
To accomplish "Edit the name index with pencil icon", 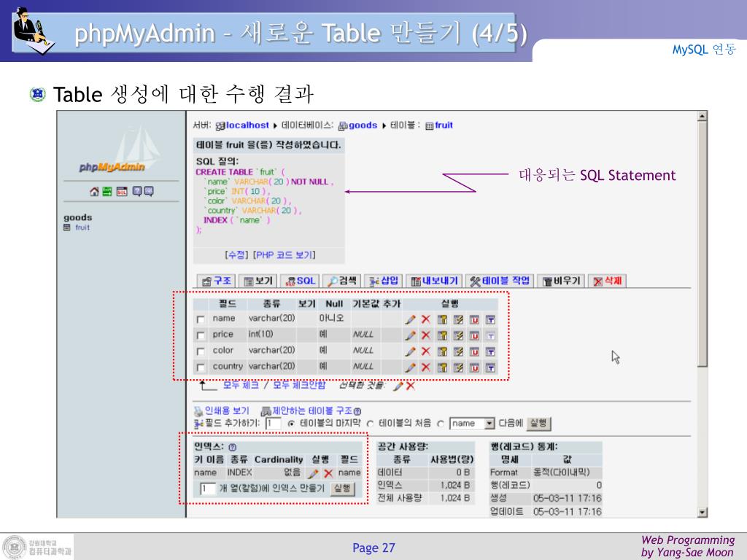I will click(313, 473).
